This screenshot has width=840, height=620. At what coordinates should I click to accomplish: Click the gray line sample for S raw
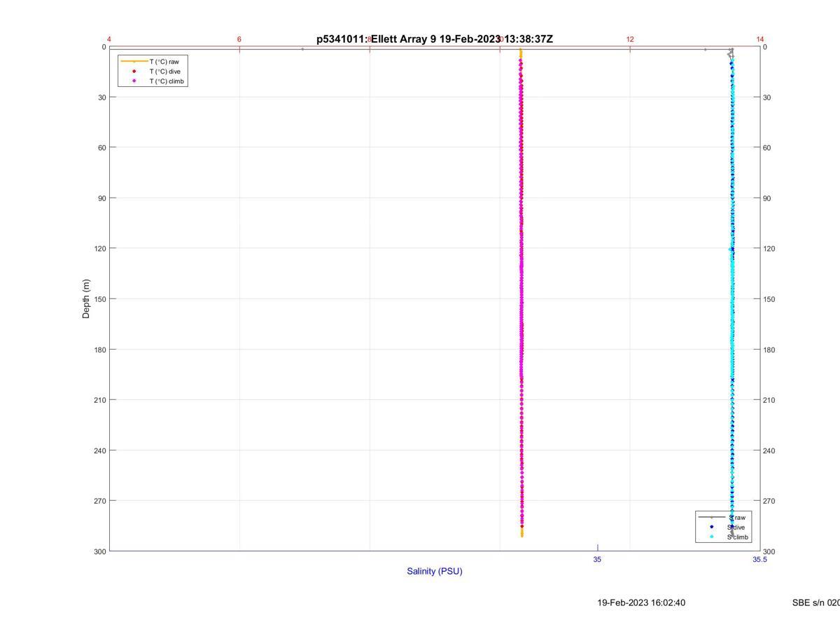(712, 517)
